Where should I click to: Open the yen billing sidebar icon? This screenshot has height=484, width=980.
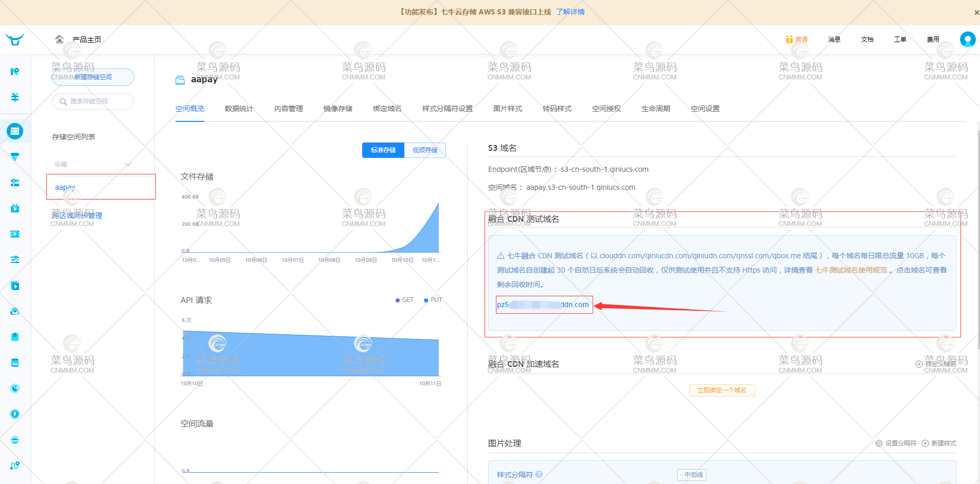point(15,97)
